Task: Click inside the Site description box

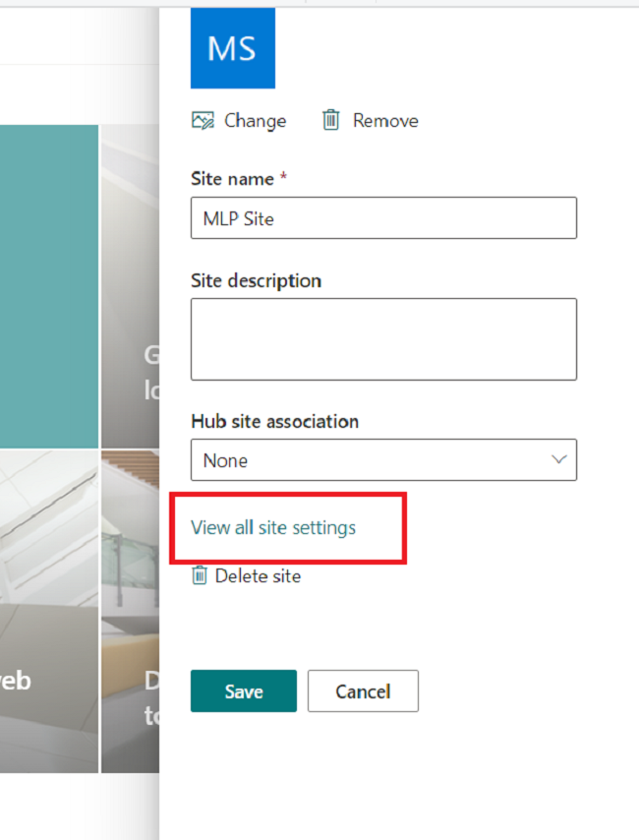Action: 383,339
